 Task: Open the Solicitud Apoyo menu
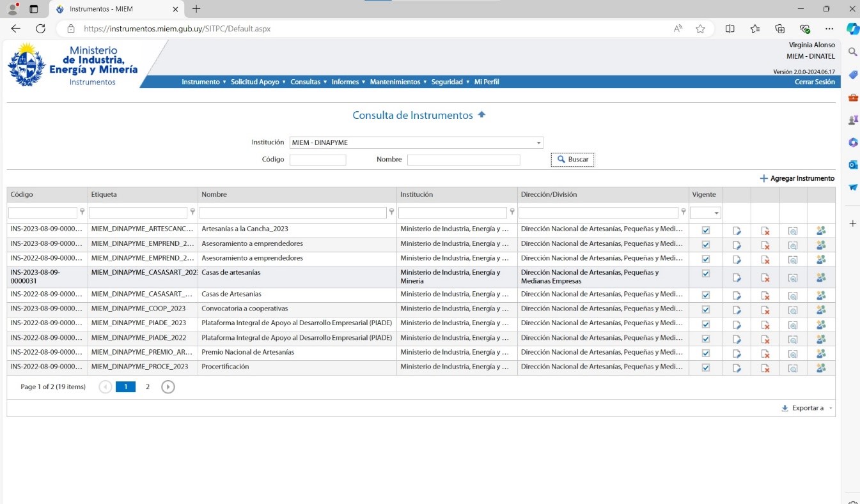tap(258, 82)
